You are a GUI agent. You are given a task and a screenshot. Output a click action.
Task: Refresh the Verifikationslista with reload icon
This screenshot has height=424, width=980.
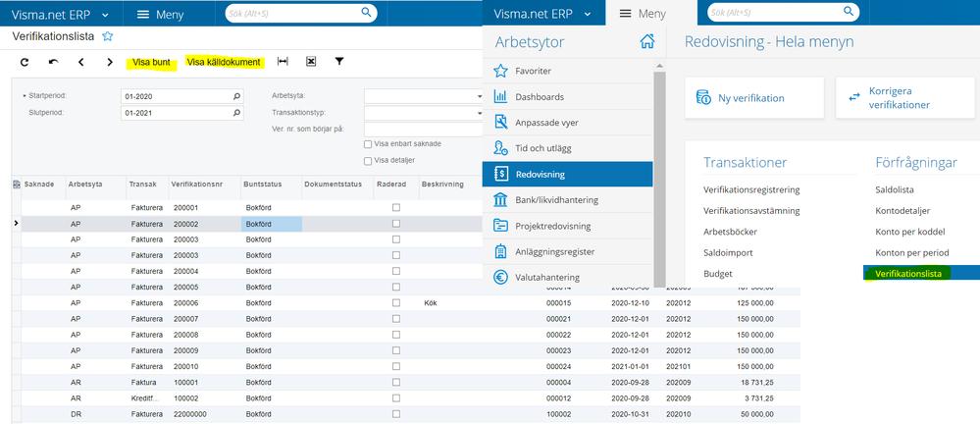click(25, 62)
